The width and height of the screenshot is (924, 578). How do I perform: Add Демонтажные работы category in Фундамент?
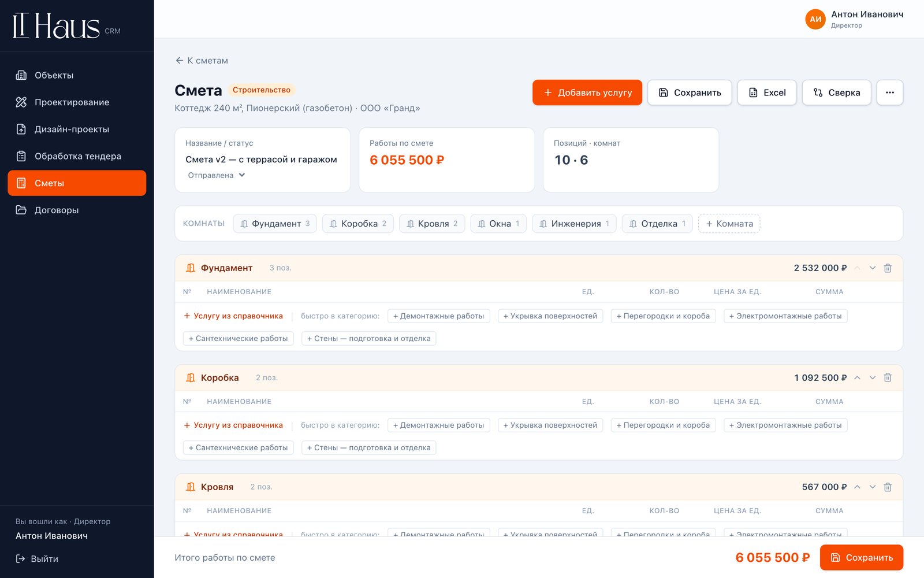(x=439, y=316)
